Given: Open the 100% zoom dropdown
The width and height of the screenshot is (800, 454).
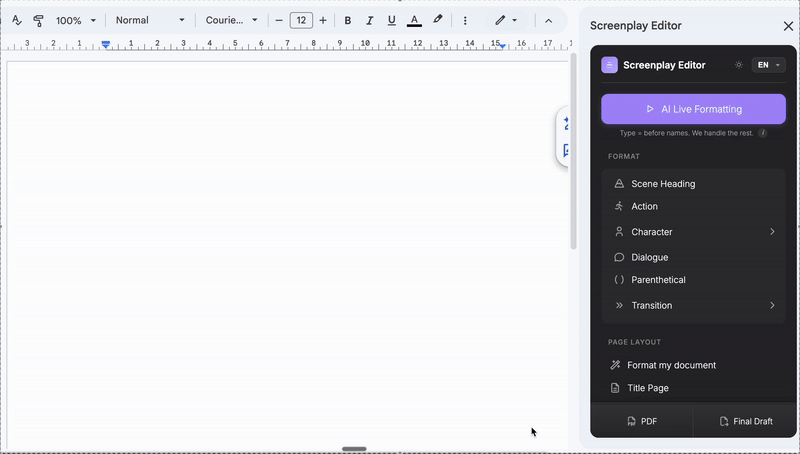Looking at the screenshot, I should [76, 20].
